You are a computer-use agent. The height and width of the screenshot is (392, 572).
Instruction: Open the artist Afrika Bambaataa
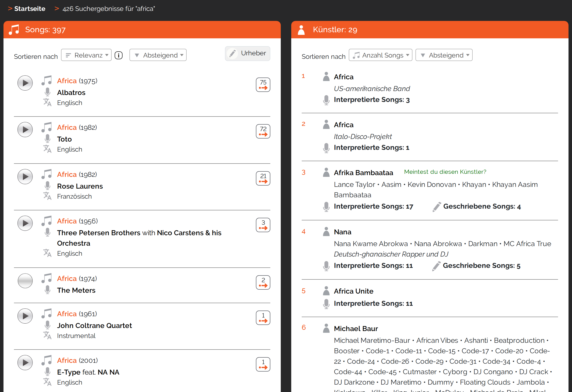pos(364,173)
